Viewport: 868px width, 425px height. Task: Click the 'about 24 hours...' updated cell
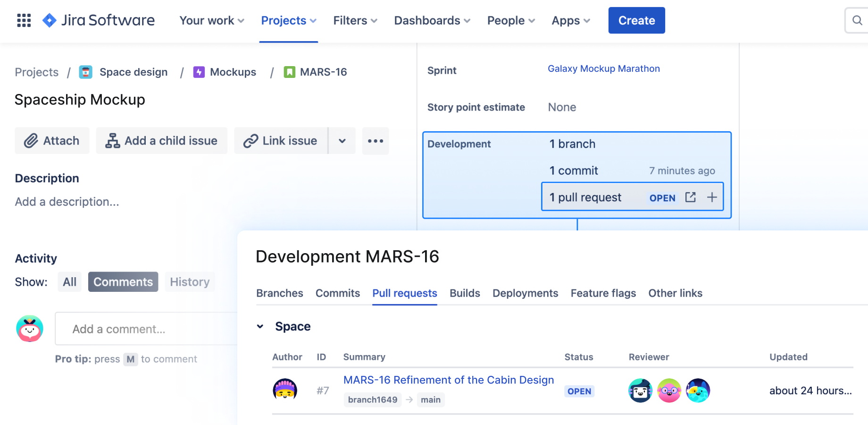pos(810,391)
